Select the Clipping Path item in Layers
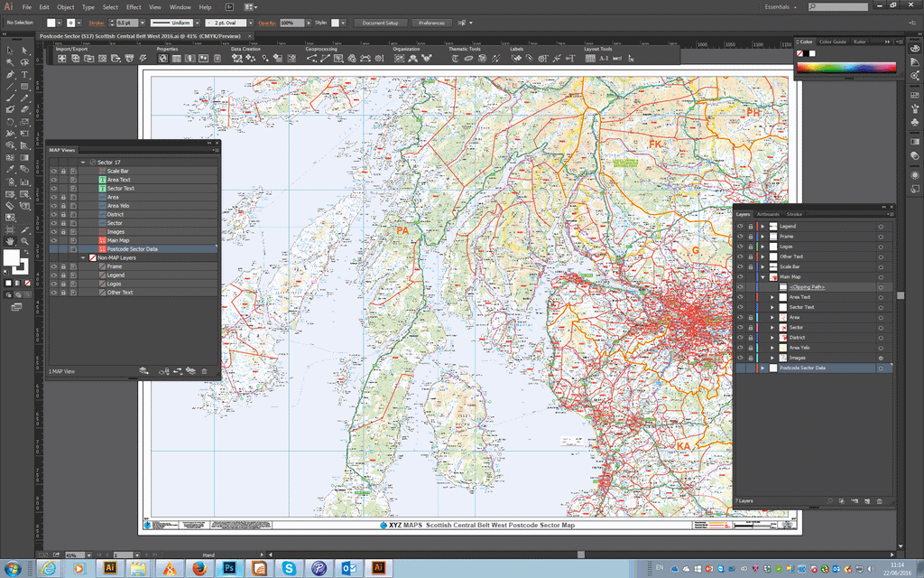 (x=808, y=287)
